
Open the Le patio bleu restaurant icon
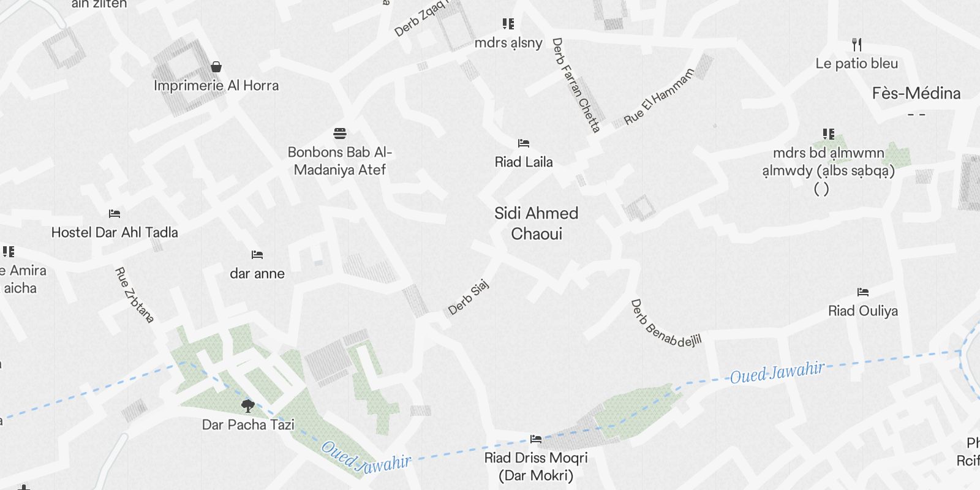pos(857,44)
